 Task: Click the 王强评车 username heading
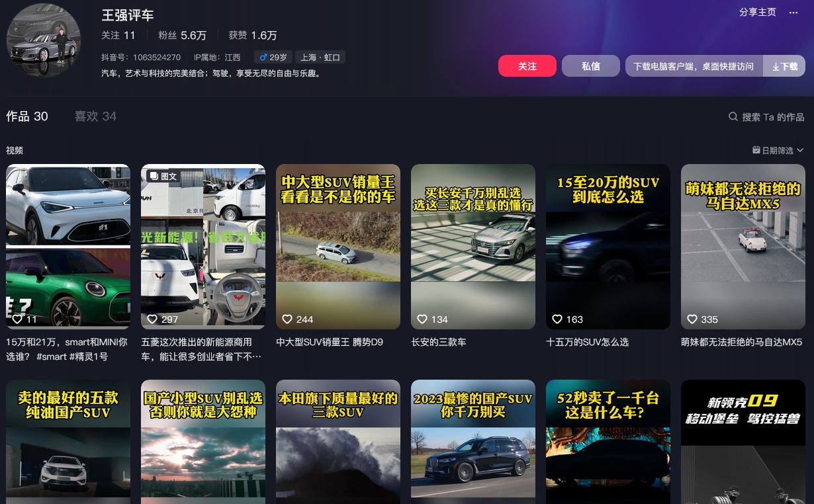click(x=127, y=15)
